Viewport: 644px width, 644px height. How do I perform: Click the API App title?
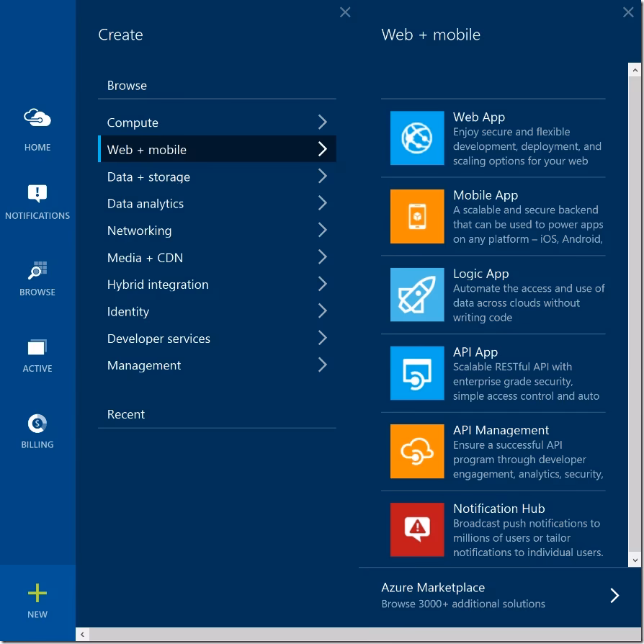pos(475,352)
